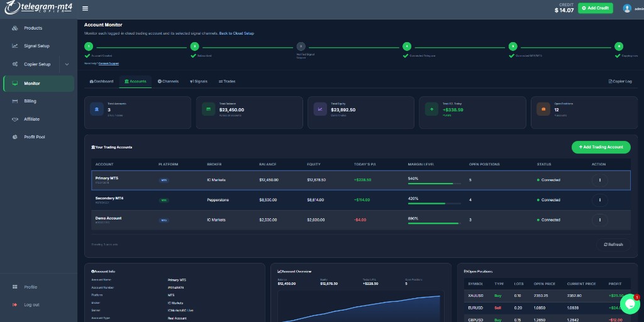Switch to the Channels tab
Image resolution: width=644 pixels, height=322 pixels.
[168, 81]
